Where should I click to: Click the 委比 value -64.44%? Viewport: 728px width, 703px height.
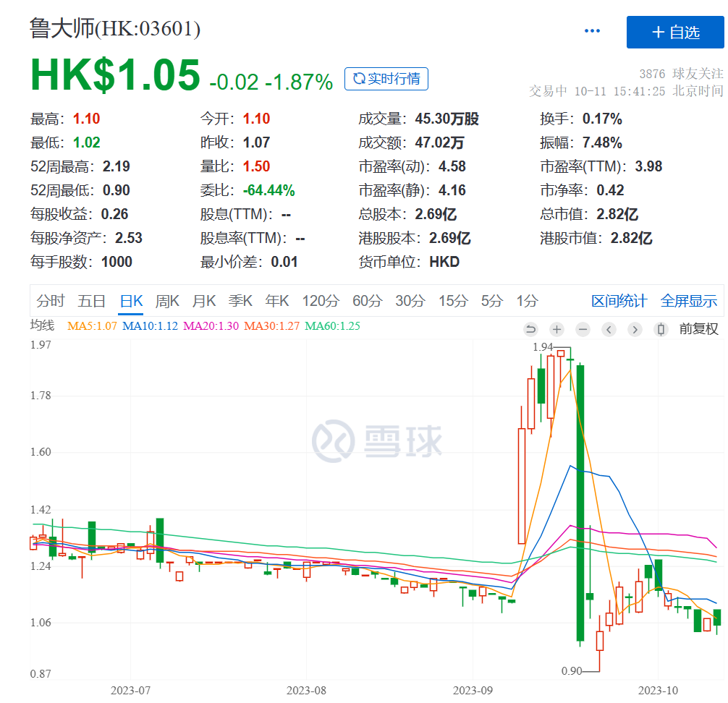[268, 190]
